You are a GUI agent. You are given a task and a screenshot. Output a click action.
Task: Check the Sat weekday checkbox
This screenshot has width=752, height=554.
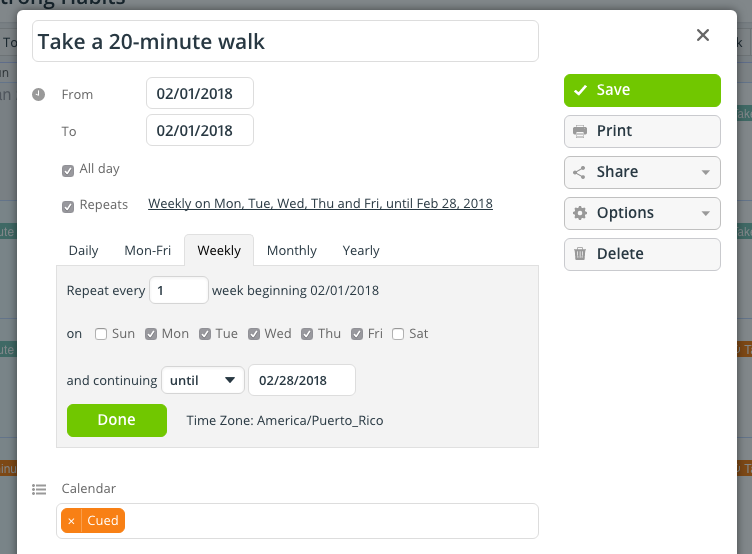tap(398, 334)
